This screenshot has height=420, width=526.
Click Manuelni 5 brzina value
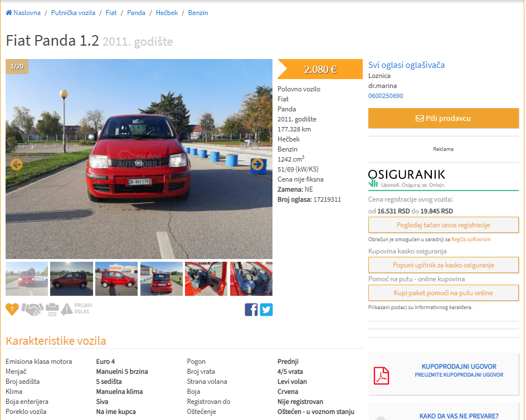(122, 372)
